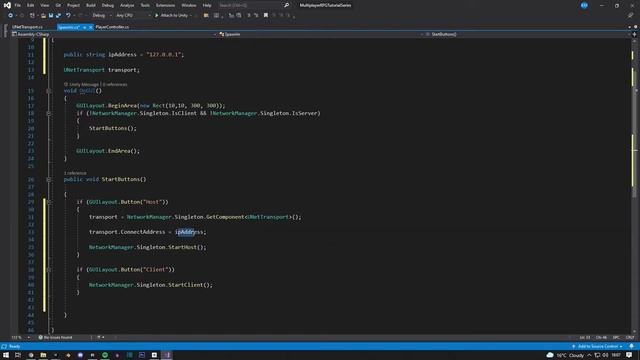Click the bookmark toolbar icon
Image resolution: width=640 pixels, height=360 pixels.
tap(266, 16)
